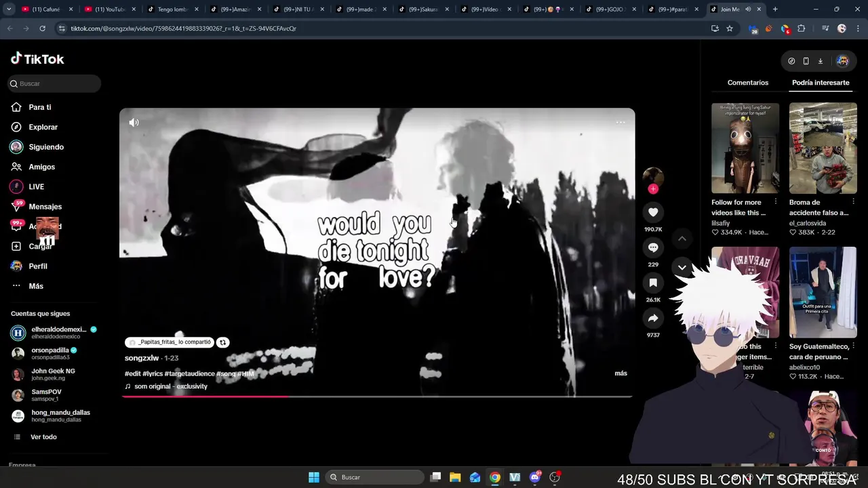Open orsonpadilla account
This screenshot has width=868, height=488.
click(x=45, y=353)
